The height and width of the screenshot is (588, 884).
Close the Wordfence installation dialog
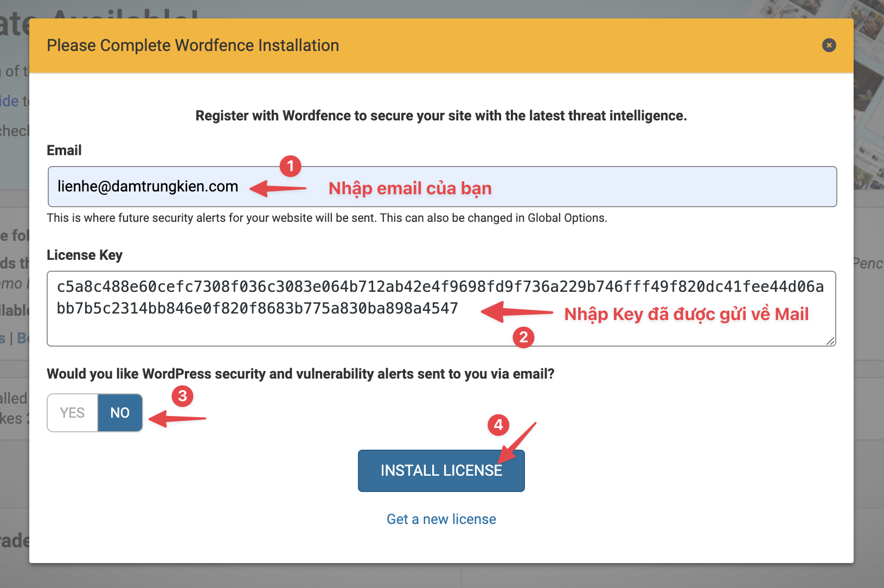[829, 45]
